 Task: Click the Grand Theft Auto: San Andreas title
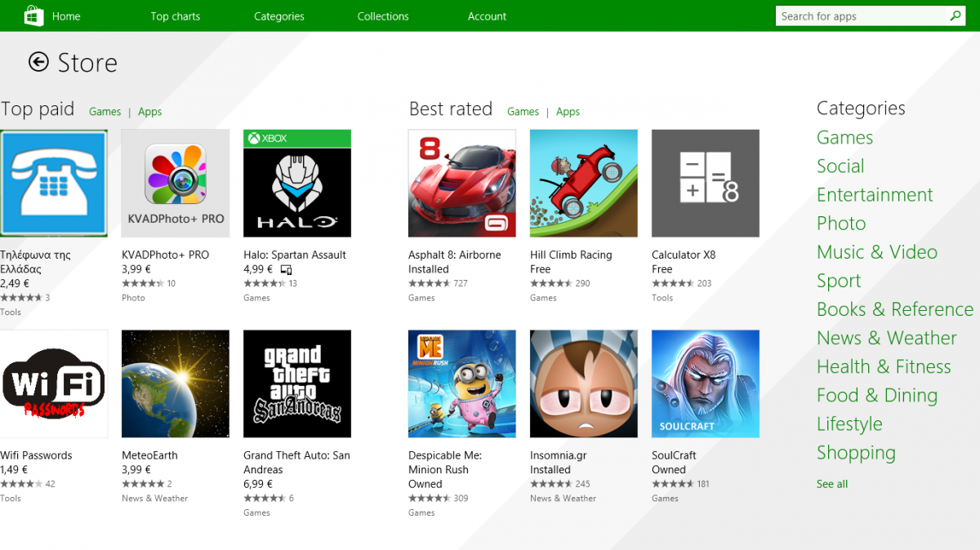pos(296,463)
